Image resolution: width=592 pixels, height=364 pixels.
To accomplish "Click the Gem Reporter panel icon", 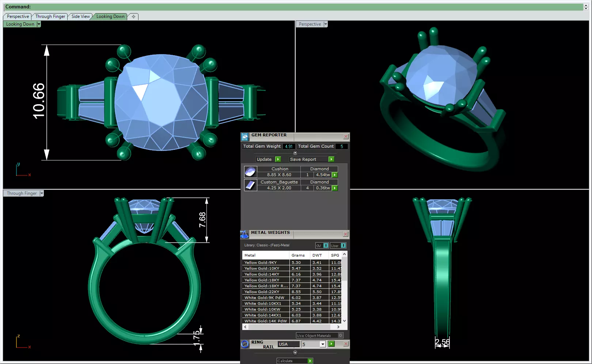I will pyautogui.click(x=245, y=137).
